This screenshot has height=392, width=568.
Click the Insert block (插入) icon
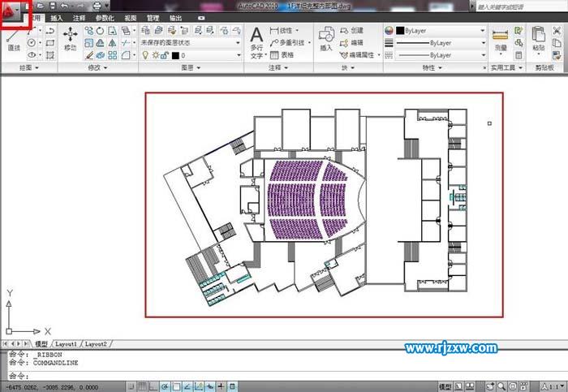click(x=326, y=39)
